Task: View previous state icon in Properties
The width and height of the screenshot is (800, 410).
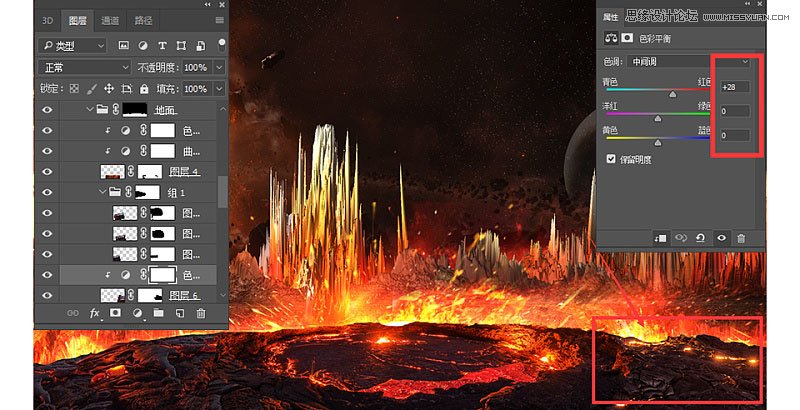Action: point(681,238)
